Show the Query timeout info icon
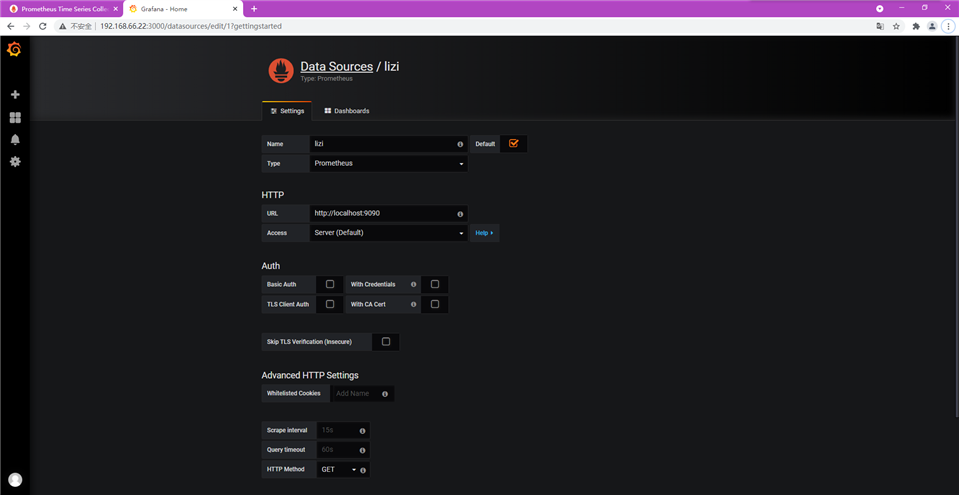Screen dimensions: 959x495 point(362,450)
